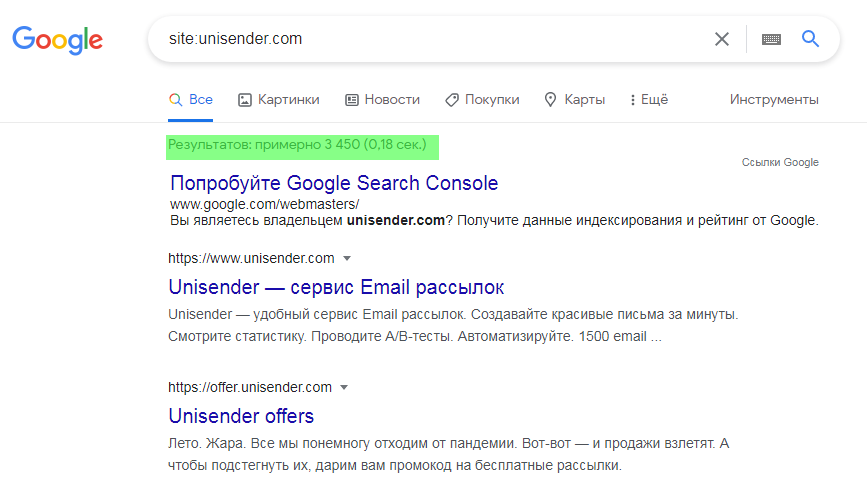Click snippet text starting Лето. Жара.
This screenshot has width=867, height=502.
449,454
